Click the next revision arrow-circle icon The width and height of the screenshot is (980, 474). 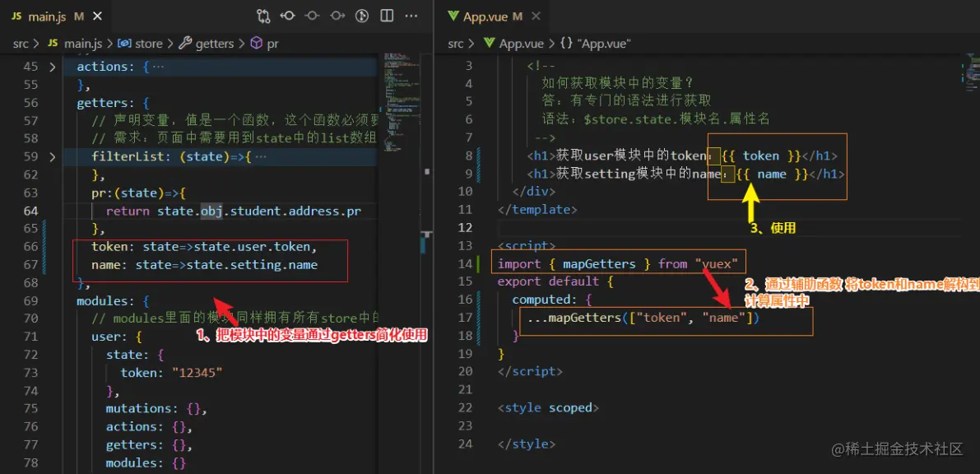[x=337, y=16]
